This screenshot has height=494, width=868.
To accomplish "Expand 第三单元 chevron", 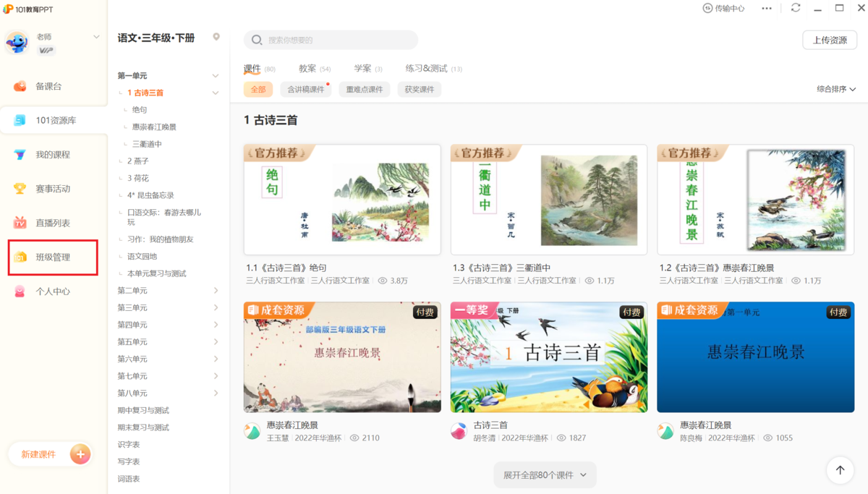I will click(216, 307).
